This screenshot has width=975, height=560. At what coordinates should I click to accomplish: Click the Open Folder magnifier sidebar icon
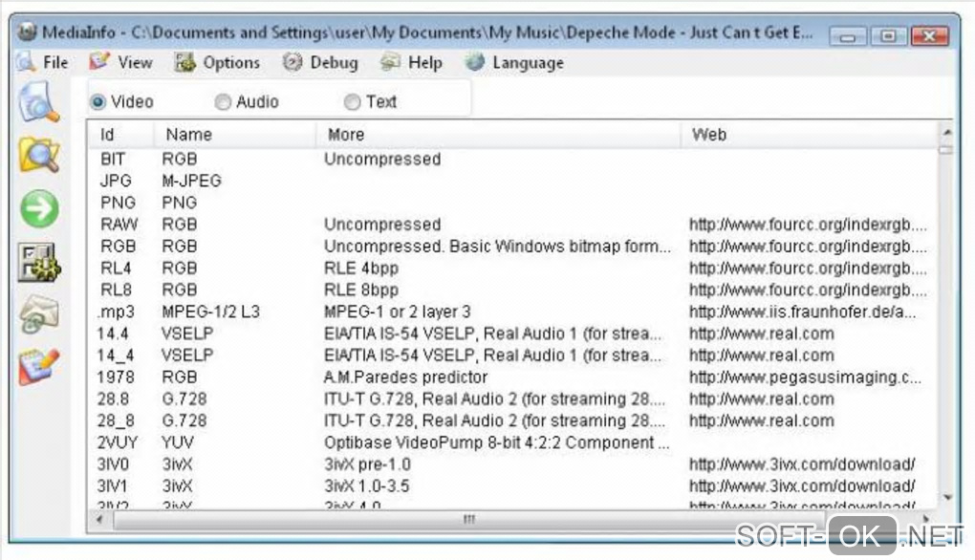point(38,155)
